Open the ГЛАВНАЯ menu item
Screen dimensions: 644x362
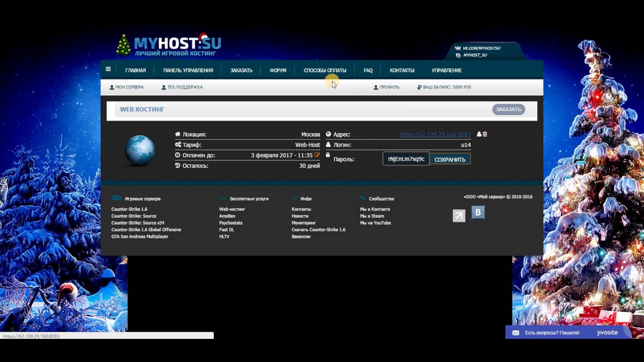[135, 70]
